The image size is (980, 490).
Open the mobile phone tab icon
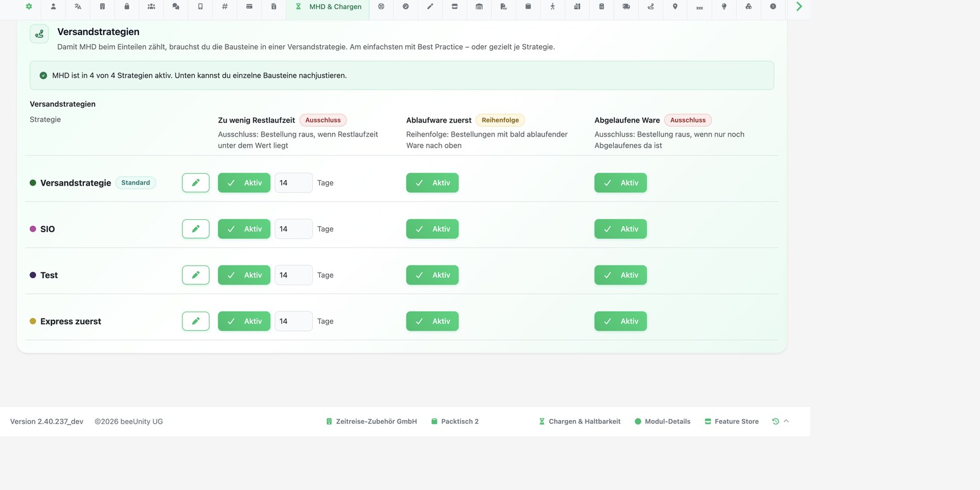[200, 7]
